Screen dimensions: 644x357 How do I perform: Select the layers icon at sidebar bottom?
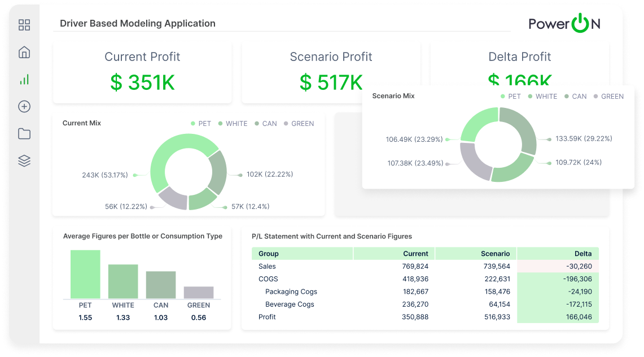tap(24, 160)
